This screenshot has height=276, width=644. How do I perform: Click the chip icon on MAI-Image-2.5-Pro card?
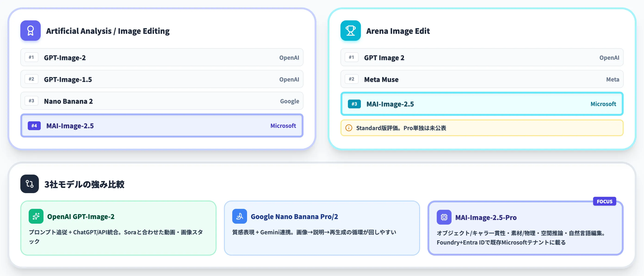click(444, 217)
